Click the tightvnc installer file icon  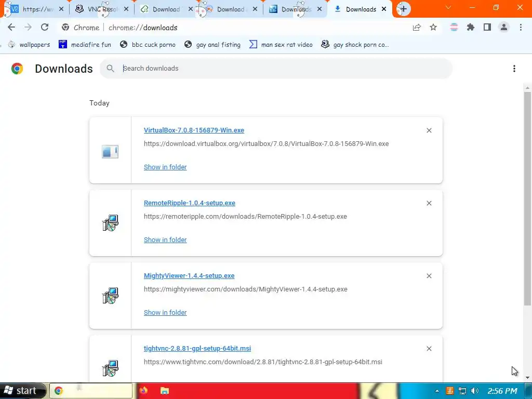[110, 368]
